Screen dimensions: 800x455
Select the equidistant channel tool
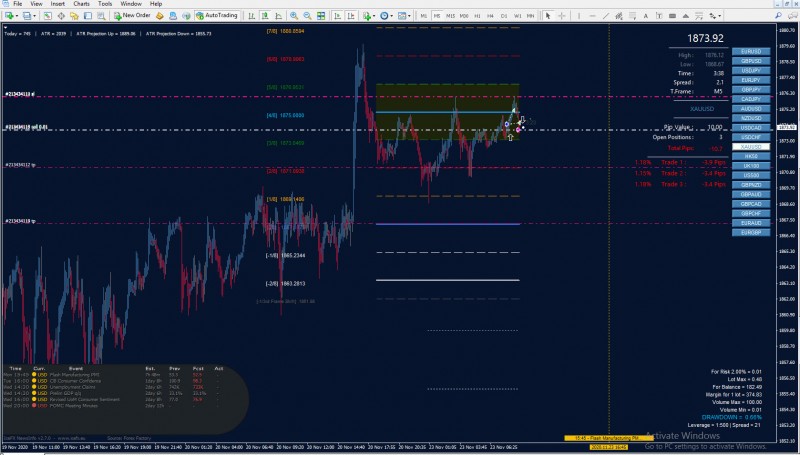[x=619, y=16]
